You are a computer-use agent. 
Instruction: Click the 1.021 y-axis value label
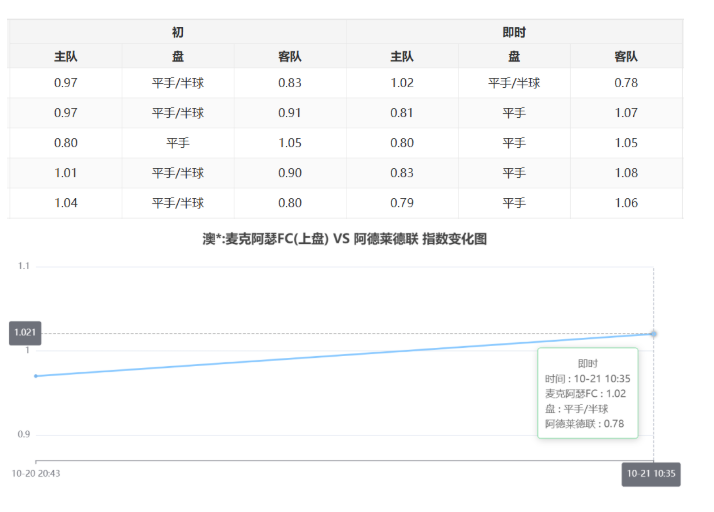click(x=25, y=332)
